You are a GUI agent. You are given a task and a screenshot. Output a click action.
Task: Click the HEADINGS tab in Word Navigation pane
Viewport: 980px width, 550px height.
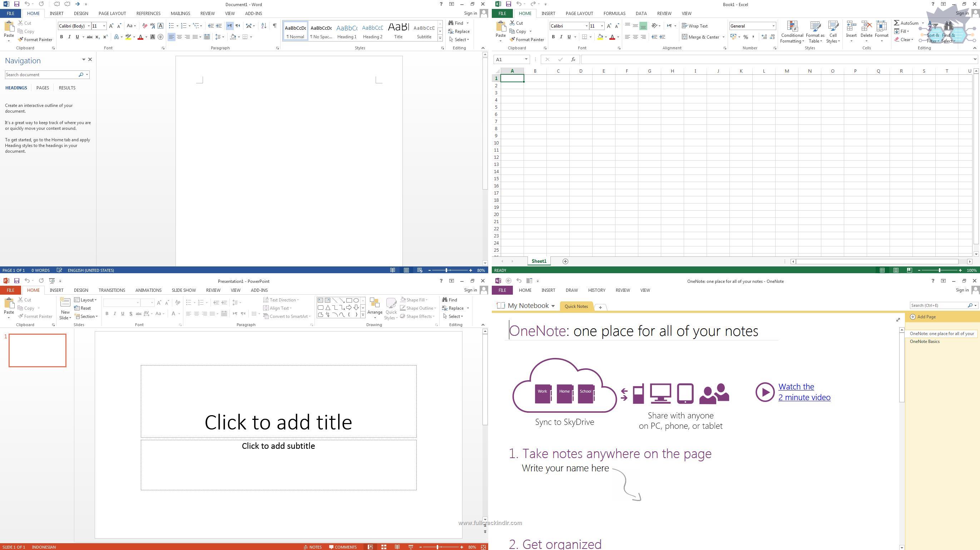[16, 88]
